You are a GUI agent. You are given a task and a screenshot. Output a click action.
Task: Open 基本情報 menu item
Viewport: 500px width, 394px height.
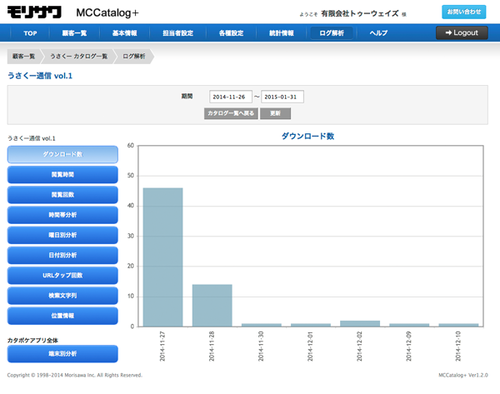(x=124, y=33)
